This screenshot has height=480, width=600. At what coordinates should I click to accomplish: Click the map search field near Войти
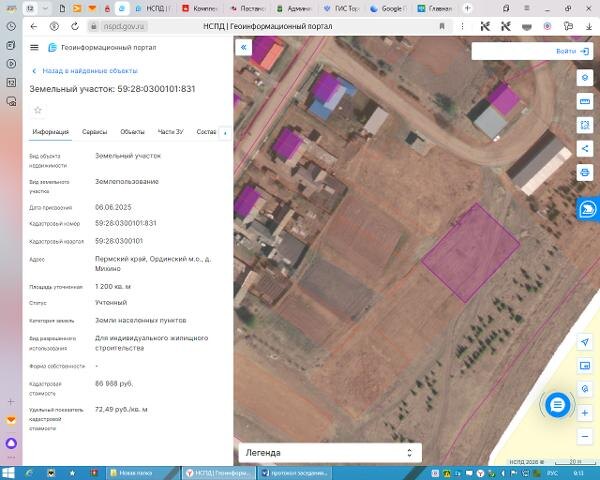pos(513,51)
